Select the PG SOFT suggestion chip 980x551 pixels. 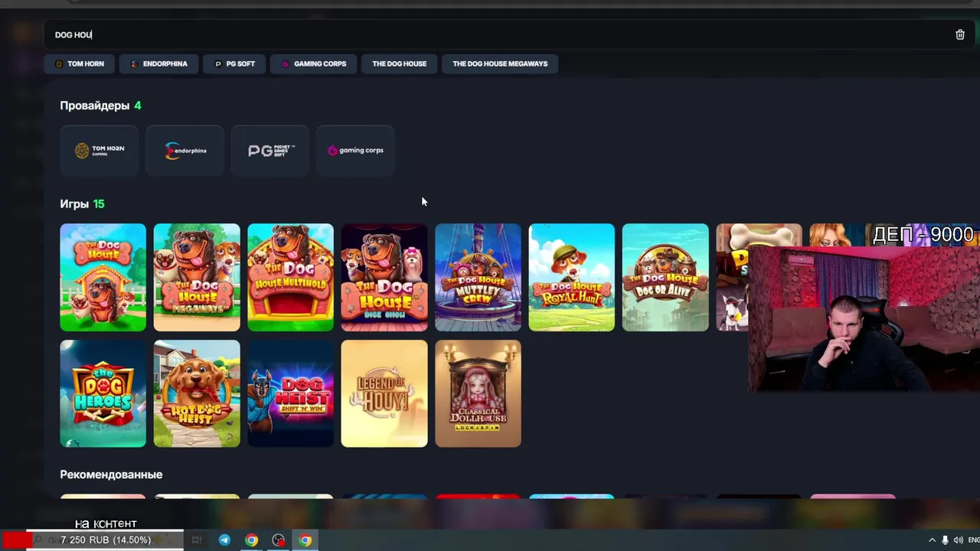pyautogui.click(x=234, y=64)
